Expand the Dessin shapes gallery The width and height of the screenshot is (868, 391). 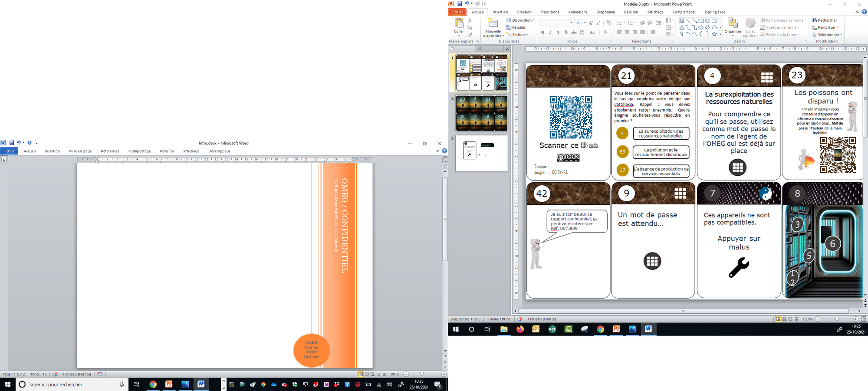tap(720, 34)
